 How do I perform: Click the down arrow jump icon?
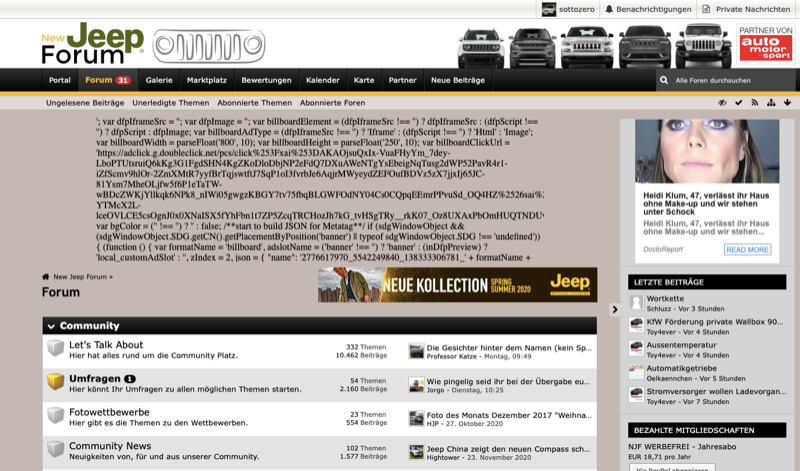pyautogui.click(x=787, y=103)
